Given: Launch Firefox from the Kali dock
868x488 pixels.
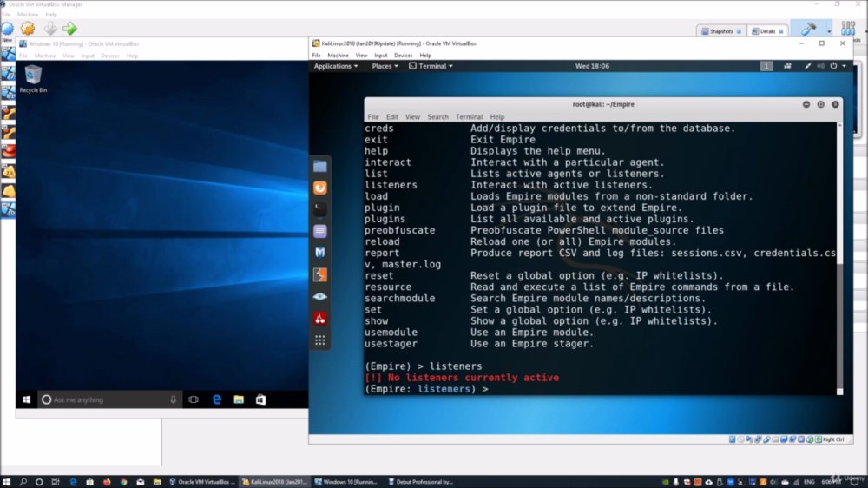Looking at the screenshot, I should (320, 188).
